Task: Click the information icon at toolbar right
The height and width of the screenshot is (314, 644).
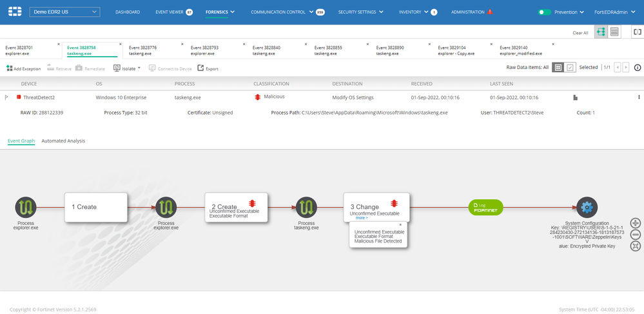Action: [638, 68]
